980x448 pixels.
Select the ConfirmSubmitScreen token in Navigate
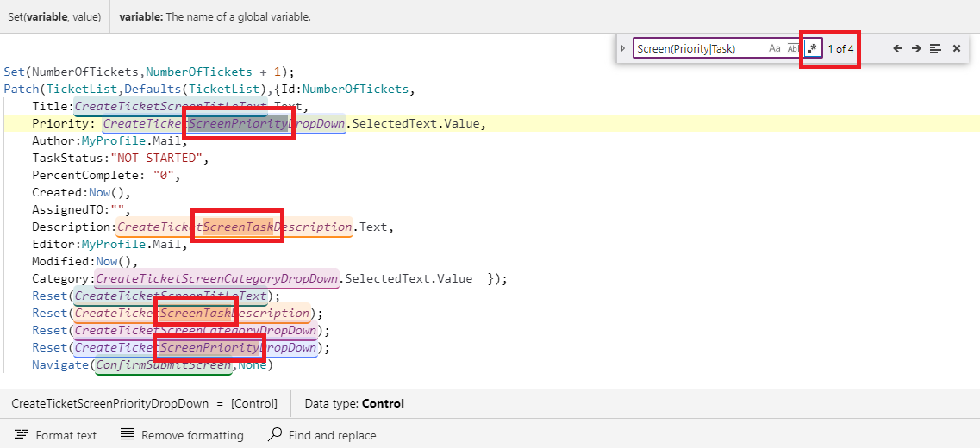(x=163, y=365)
